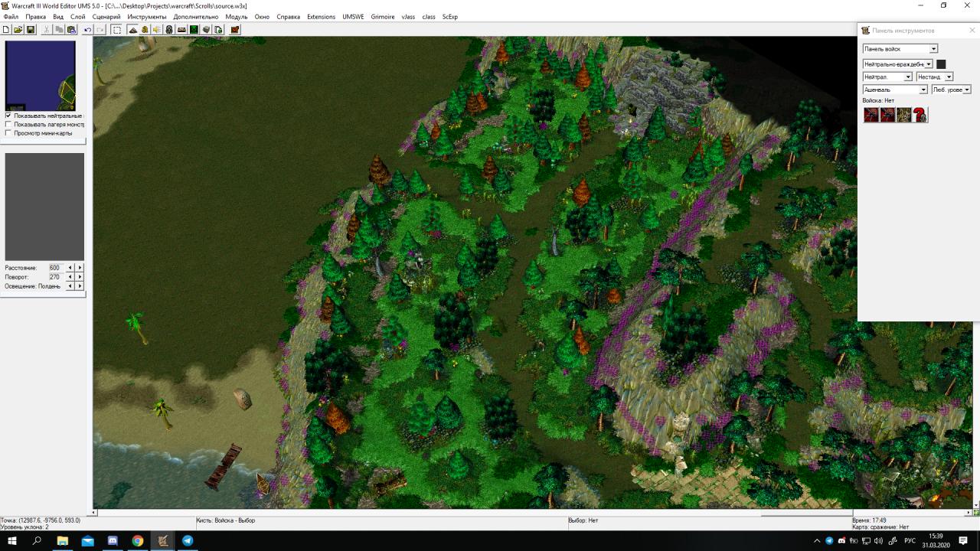This screenshot has height=551, width=980.
Task: Open the 'Ашенваль' tileset dropdown
Action: 923,90
